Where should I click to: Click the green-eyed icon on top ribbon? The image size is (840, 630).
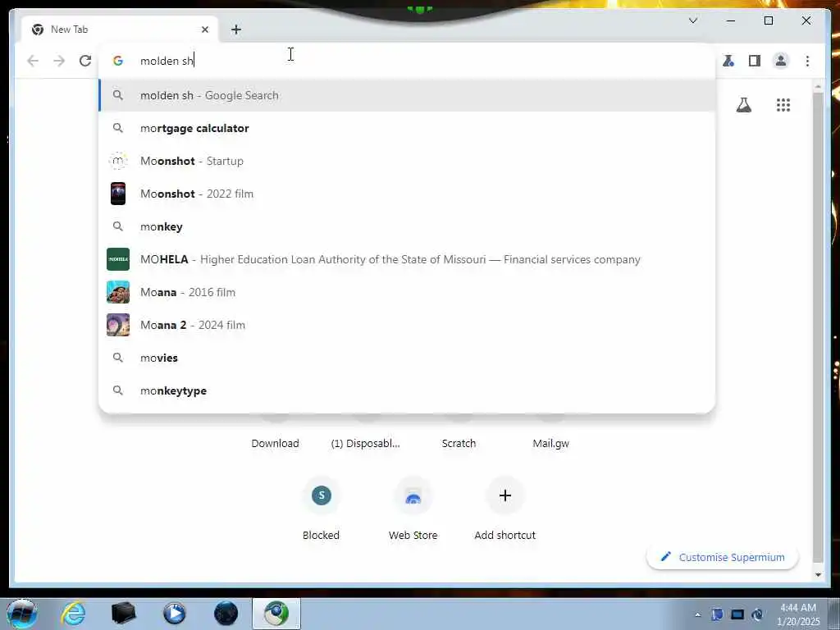pyautogui.click(x=419, y=9)
